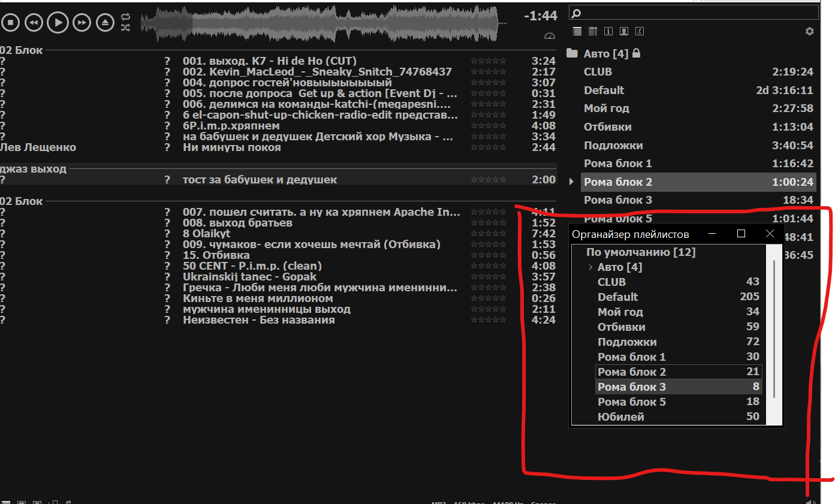Select the detailed table view icon
835x504 pixels.
coord(593,31)
